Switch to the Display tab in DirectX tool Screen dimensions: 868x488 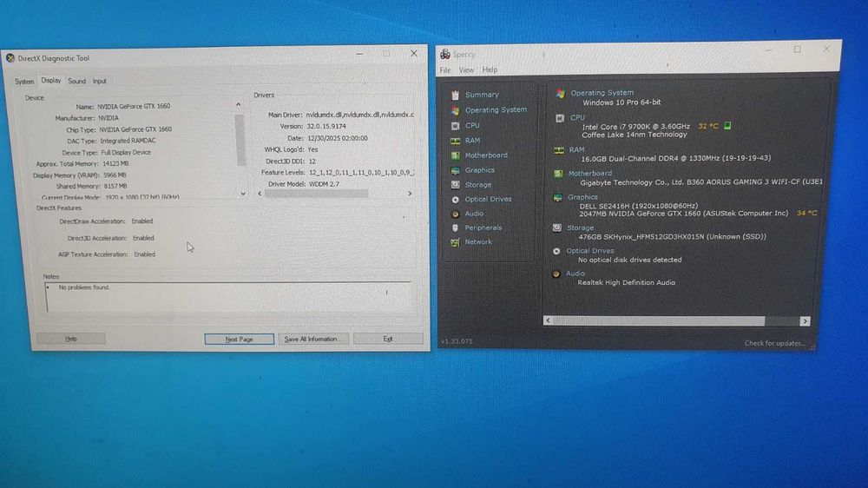(x=51, y=80)
